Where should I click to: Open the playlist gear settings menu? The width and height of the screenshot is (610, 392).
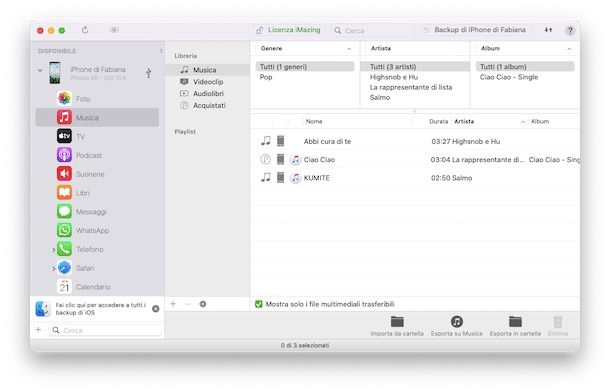pos(203,304)
